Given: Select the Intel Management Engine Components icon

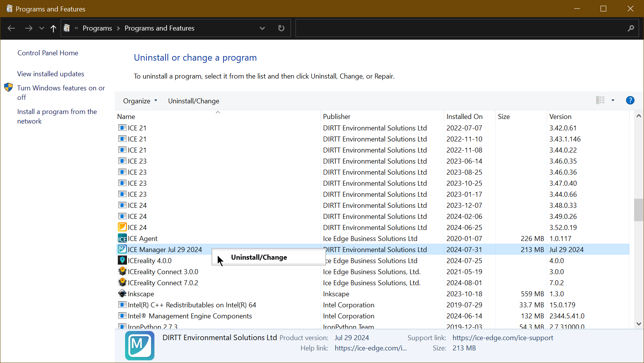Looking at the screenshot, I should pos(122,316).
